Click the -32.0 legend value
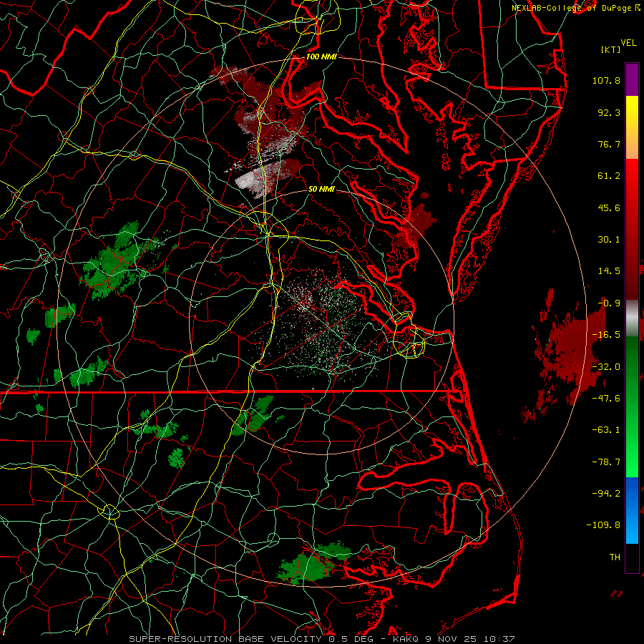644x644 pixels. pyautogui.click(x=606, y=366)
